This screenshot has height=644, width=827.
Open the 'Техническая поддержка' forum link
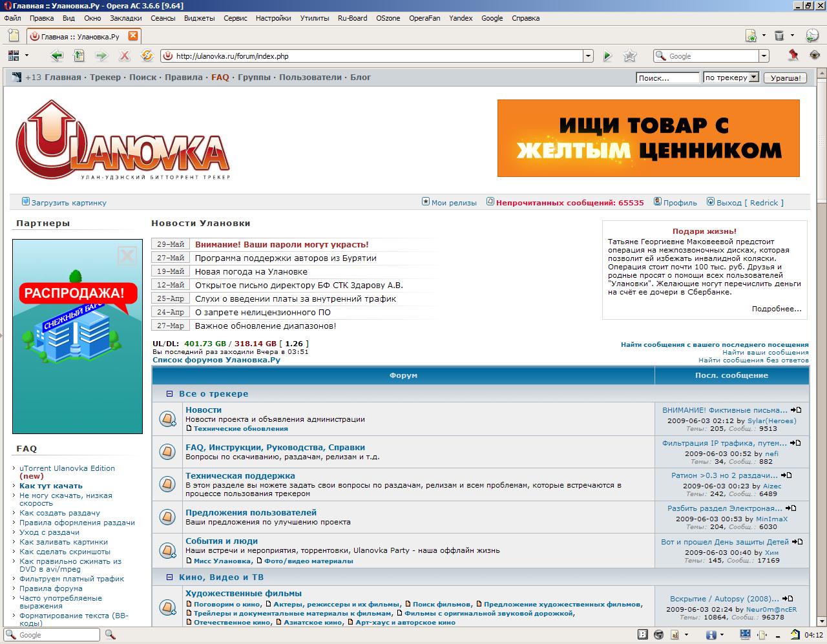pos(240,475)
